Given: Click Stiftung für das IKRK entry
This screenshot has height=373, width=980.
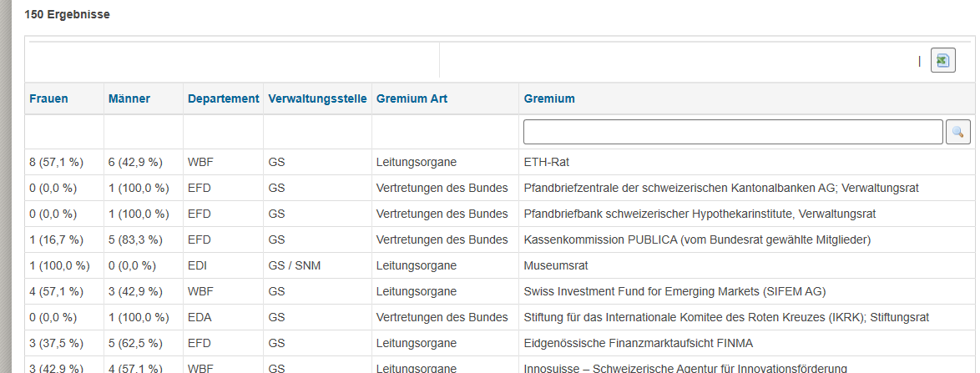Looking at the screenshot, I should coord(726,318).
